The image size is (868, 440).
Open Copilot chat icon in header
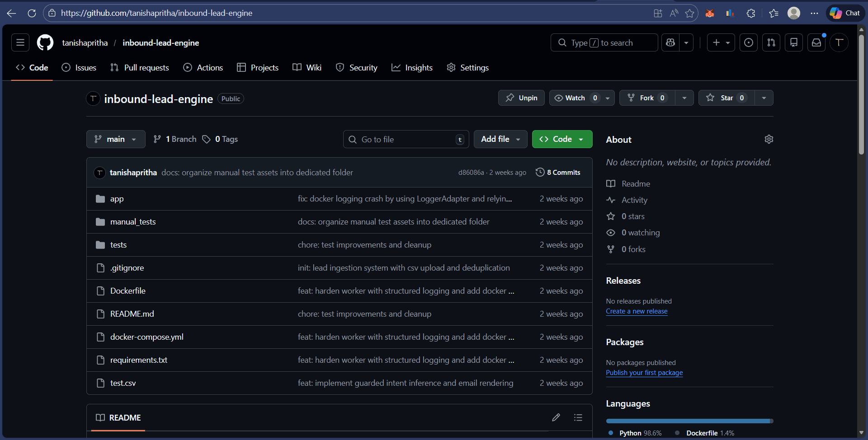click(670, 42)
